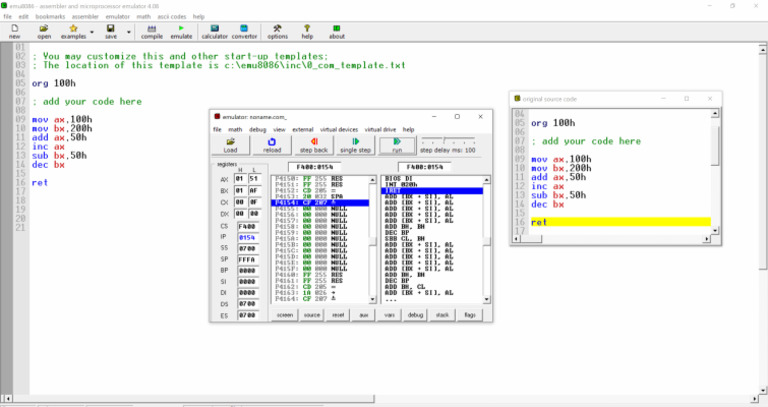Open the external menu in emulator
768x407 pixels.
tap(303, 130)
